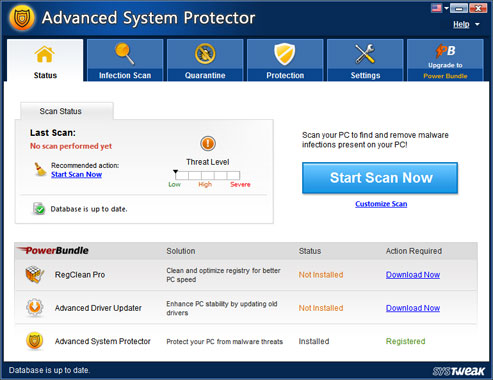Click the orange Threat Level warning icon
493x380 pixels.
click(x=208, y=144)
